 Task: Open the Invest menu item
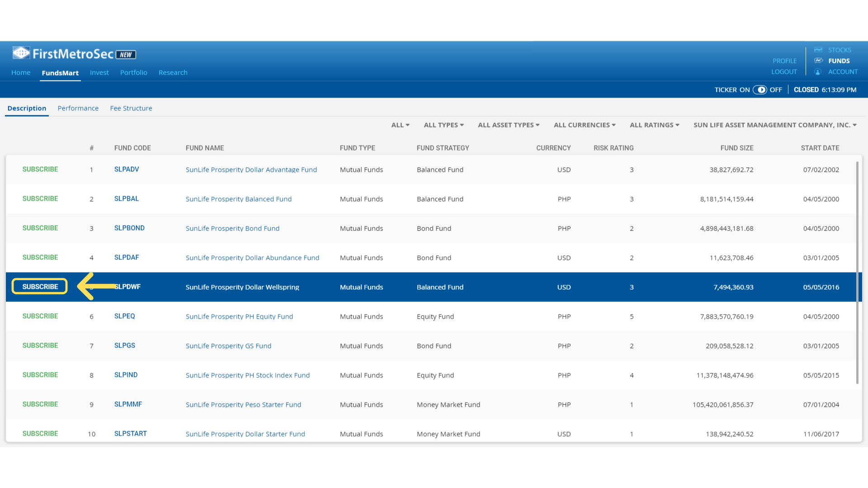coord(99,73)
